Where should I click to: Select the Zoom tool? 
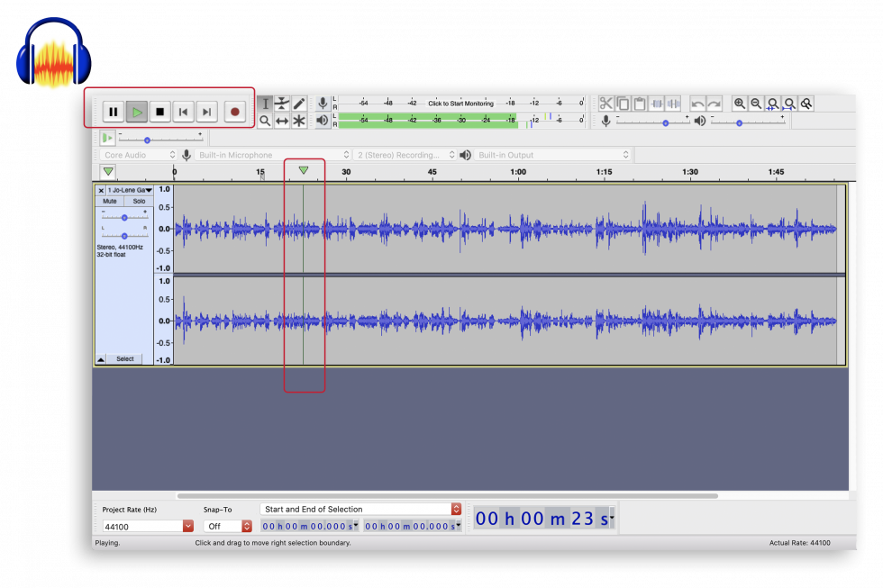point(264,120)
